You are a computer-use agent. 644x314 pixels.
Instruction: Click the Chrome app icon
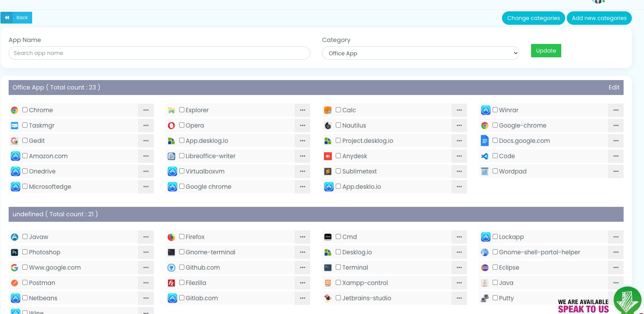coord(15,110)
